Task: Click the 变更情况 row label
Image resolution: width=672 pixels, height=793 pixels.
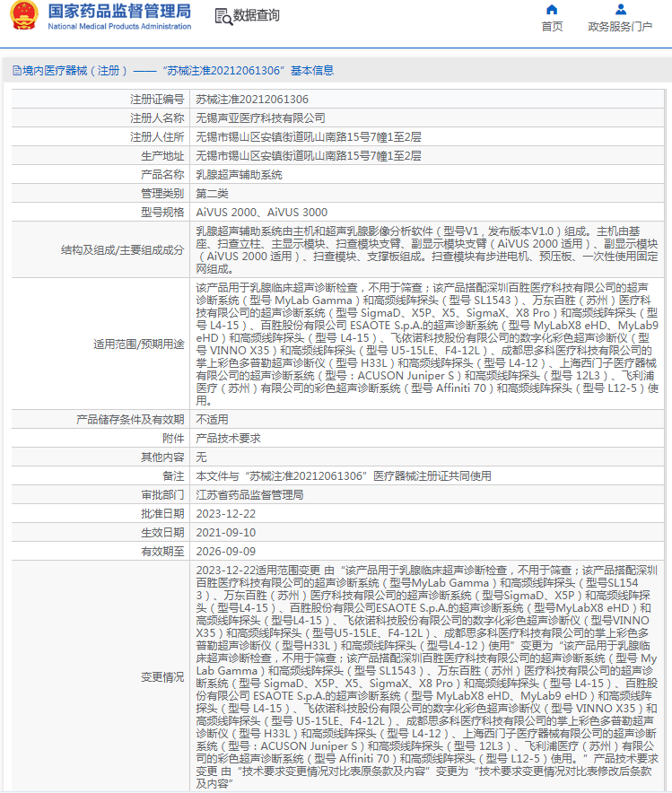Action: click(162, 677)
